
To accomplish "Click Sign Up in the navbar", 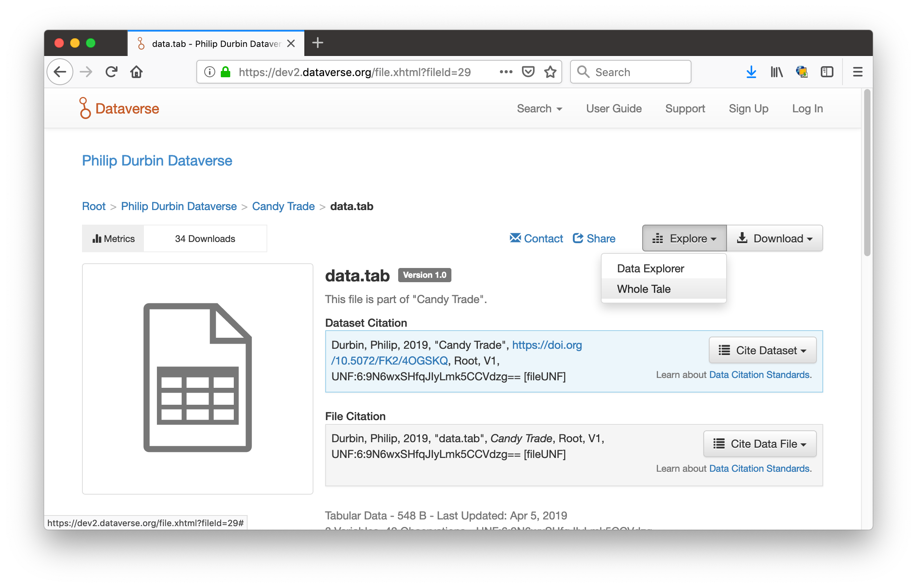I will tap(749, 109).
